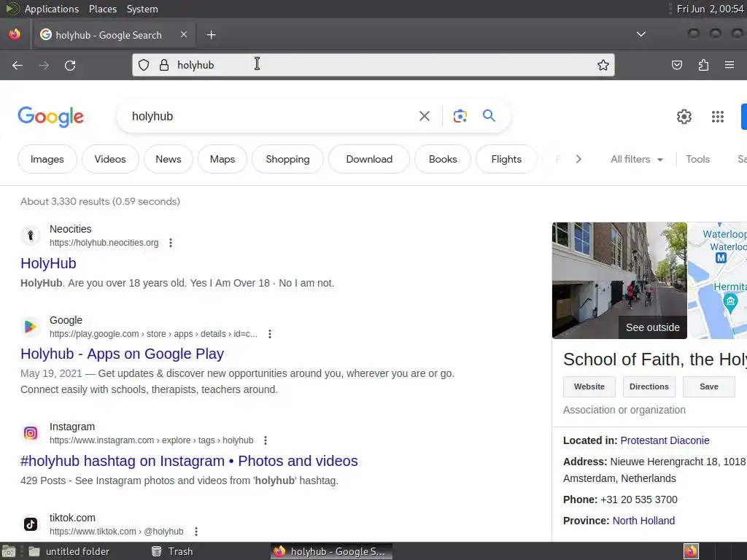Submit search with the magnifier icon
This screenshot has width=747, height=560.
(x=489, y=116)
